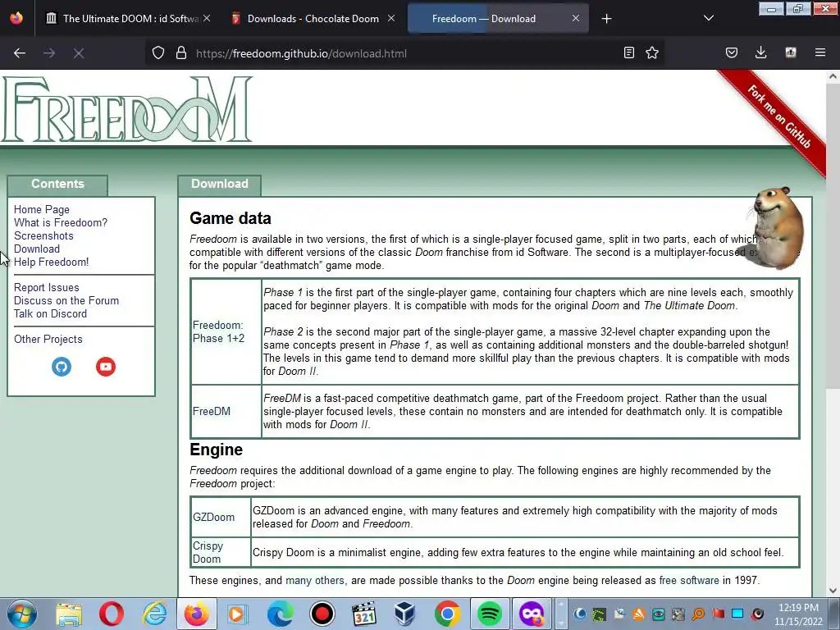Go to the Screenshots page
This screenshot has width=840, height=630.
click(43, 235)
